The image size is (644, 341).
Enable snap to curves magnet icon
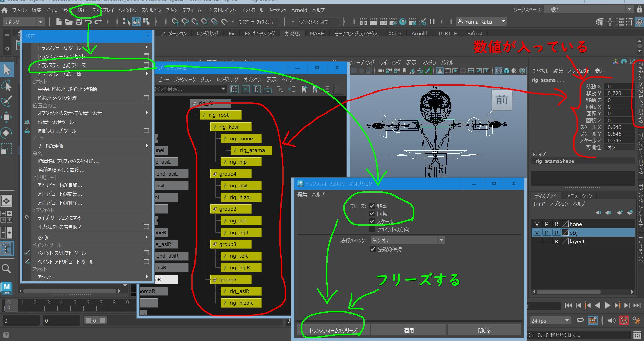[x=185, y=22]
